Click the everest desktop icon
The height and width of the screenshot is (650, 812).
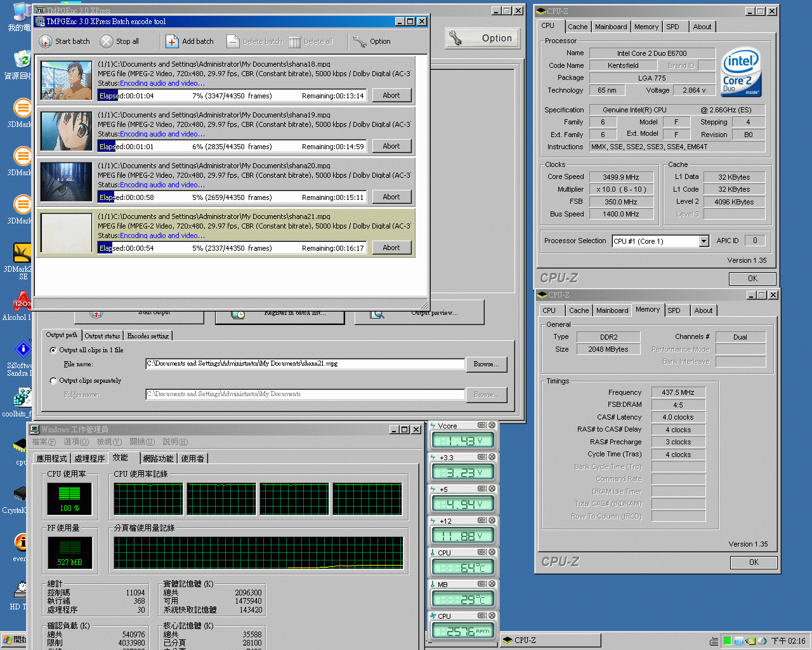21,542
